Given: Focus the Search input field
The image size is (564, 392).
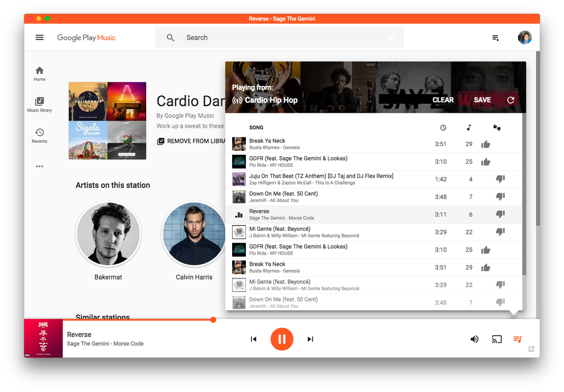Looking at the screenshot, I should (x=279, y=38).
